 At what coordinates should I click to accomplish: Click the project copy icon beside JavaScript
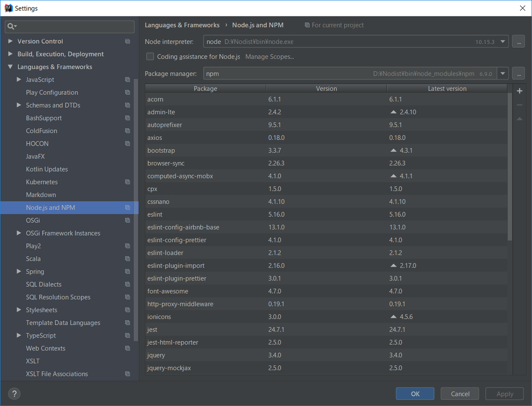[128, 80]
